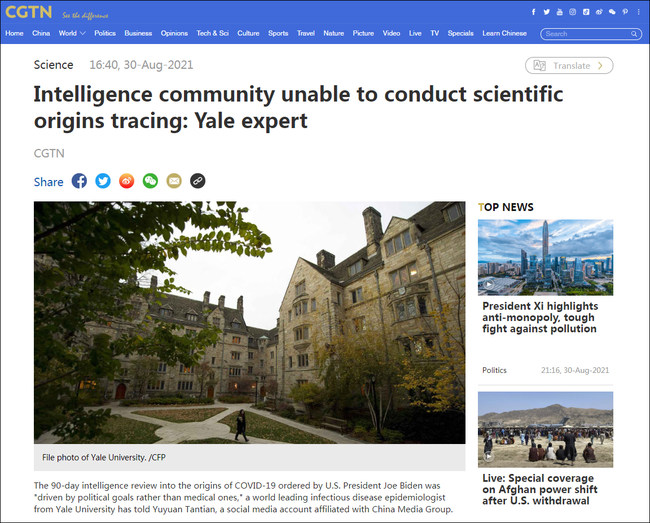Open CGTN YouTube channel in header

click(x=559, y=12)
